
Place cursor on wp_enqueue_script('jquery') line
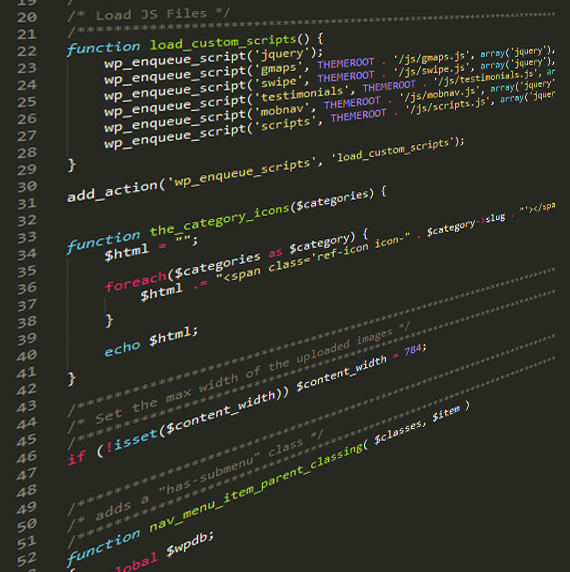[213, 58]
